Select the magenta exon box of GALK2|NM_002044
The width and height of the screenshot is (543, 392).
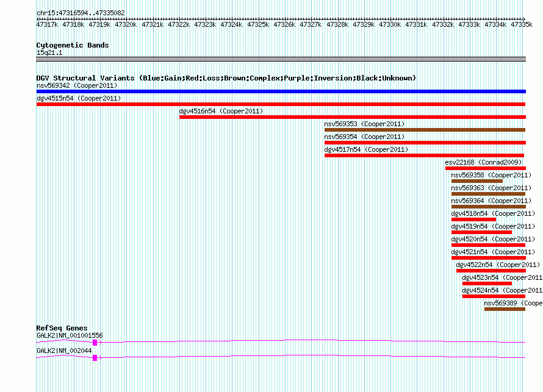[x=95, y=358]
